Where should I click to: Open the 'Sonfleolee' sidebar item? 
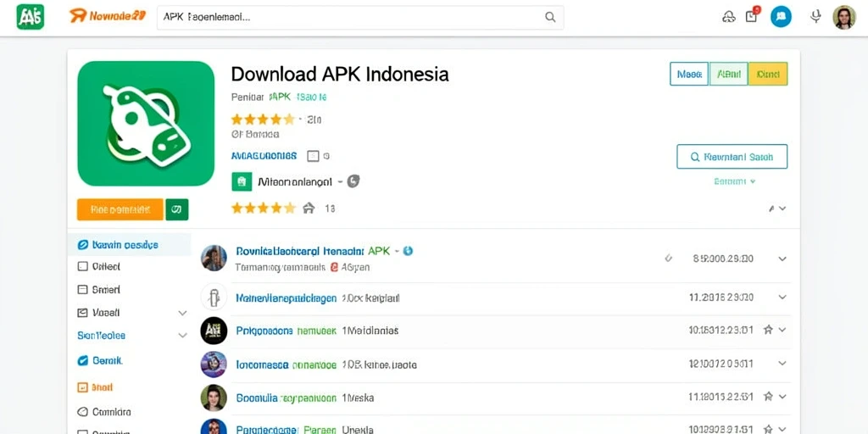(x=102, y=336)
